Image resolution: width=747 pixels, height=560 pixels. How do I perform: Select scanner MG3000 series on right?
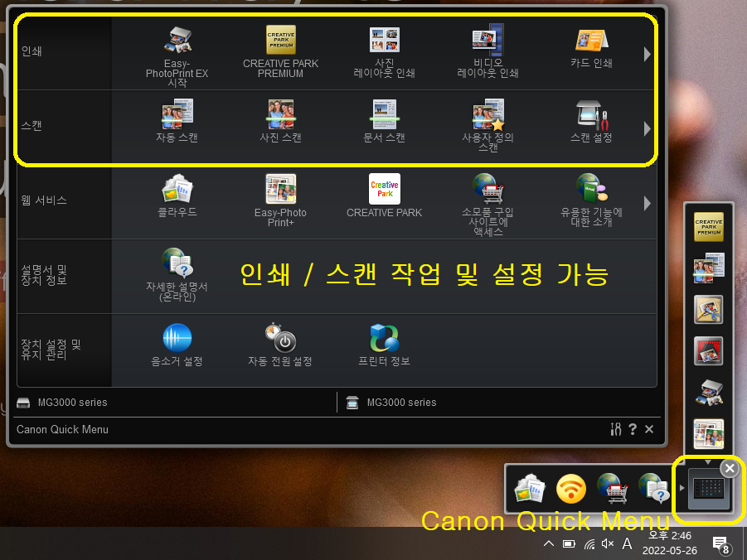(x=390, y=403)
